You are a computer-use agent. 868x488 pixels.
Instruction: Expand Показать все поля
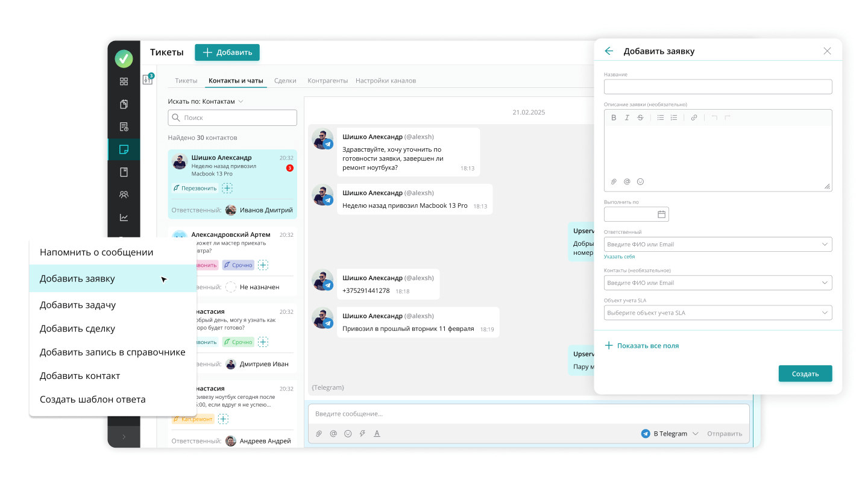click(x=642, y=346)
